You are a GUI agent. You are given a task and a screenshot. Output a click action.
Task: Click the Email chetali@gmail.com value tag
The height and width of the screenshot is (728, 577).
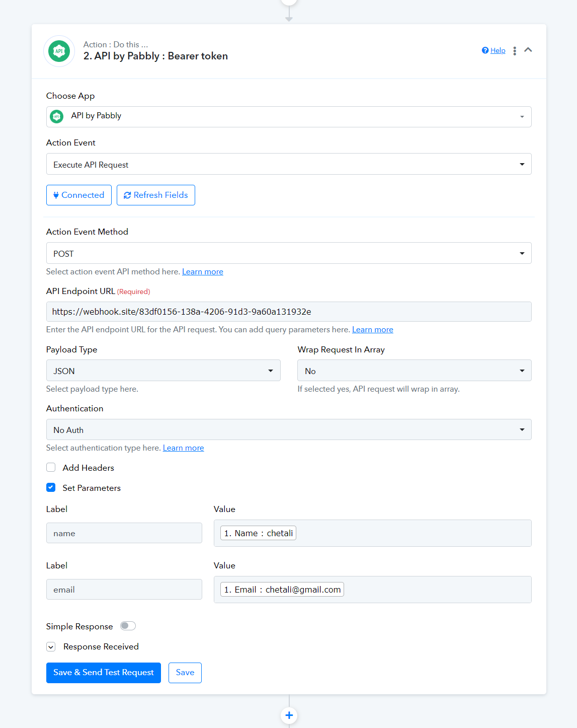click(282, 590)
